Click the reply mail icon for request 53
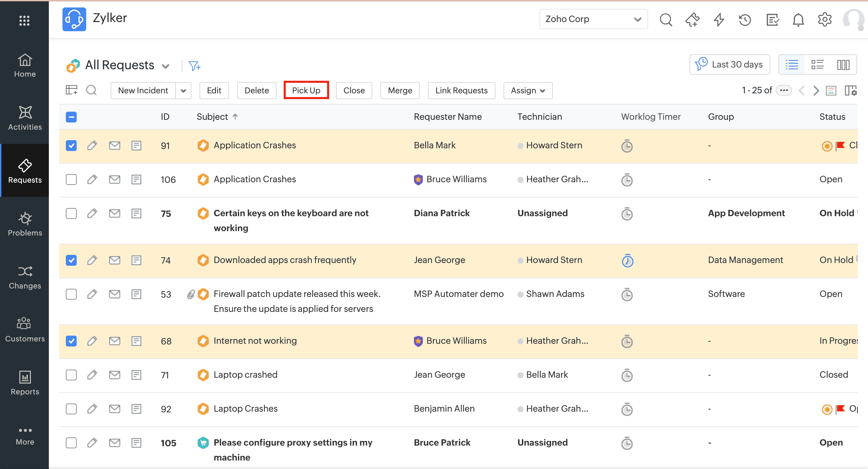The height and width of the screenshot is (469, 868). 114,294
